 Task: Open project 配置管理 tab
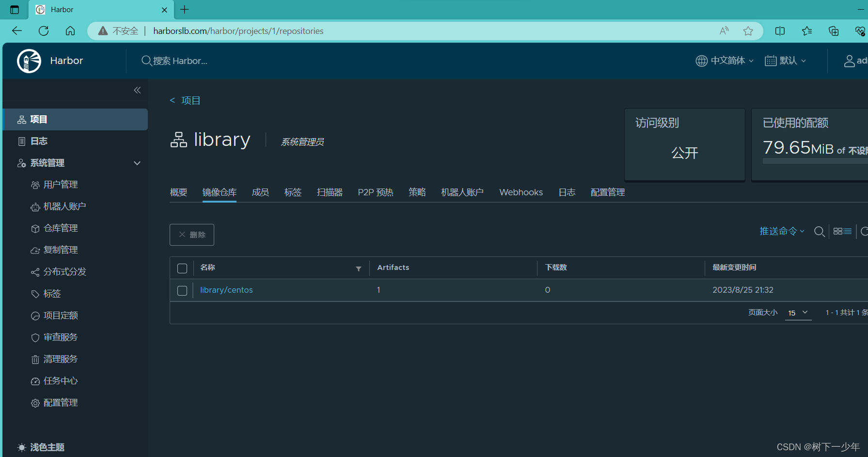click(608, 192)
